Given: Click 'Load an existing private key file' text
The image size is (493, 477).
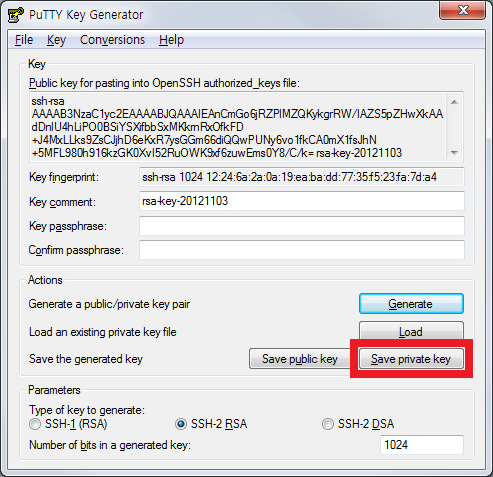Looking at the screenshot, I should (x=103, y=332).
